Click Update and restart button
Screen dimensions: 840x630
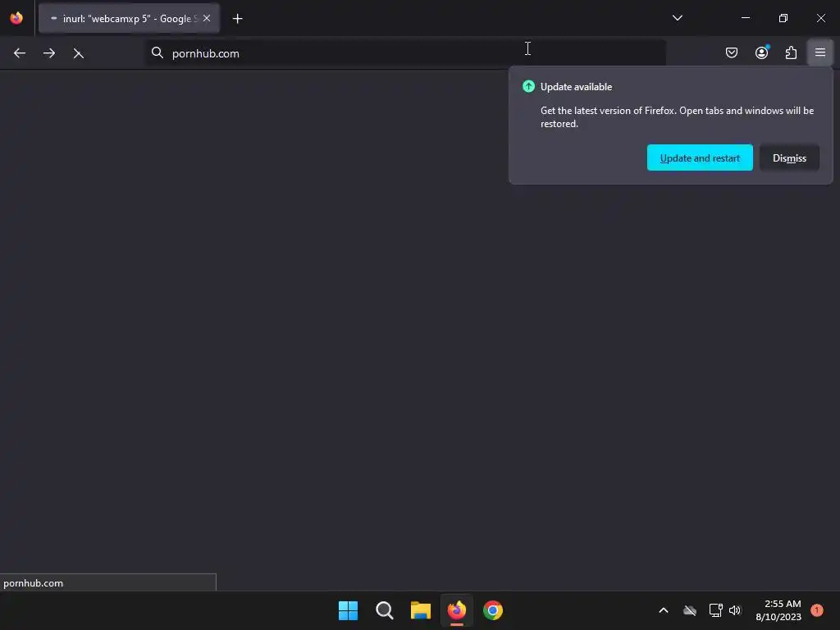[700, 157]
